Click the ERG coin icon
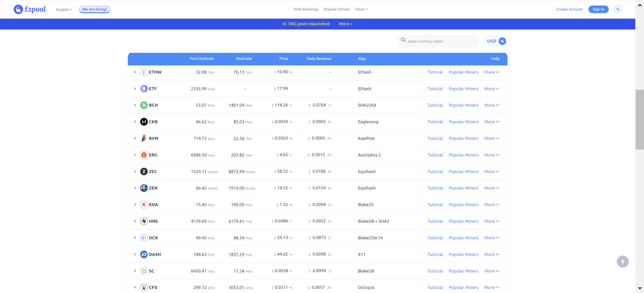The height and width of the screenshot is (293, 644). 144,155
